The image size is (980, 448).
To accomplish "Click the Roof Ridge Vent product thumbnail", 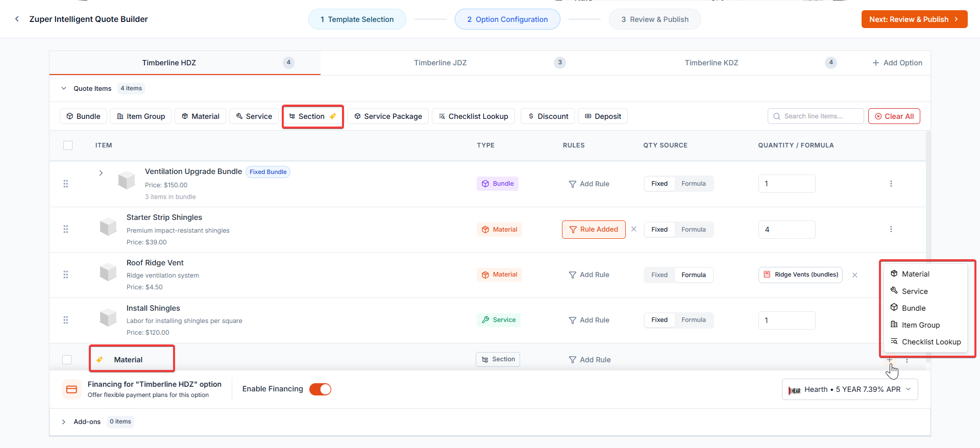I will pyautogui.click(x=108, y=272).
